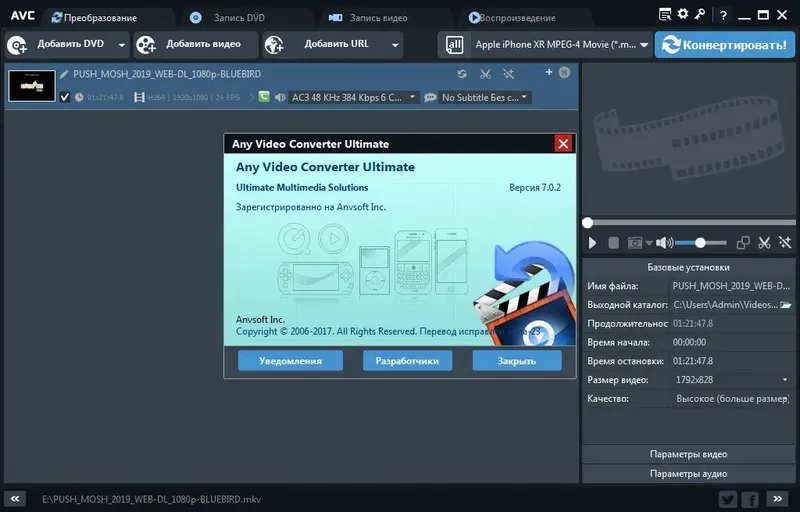
Task: Click the pop-out window icon in preview controls
Action: click(x=743, y=243)
